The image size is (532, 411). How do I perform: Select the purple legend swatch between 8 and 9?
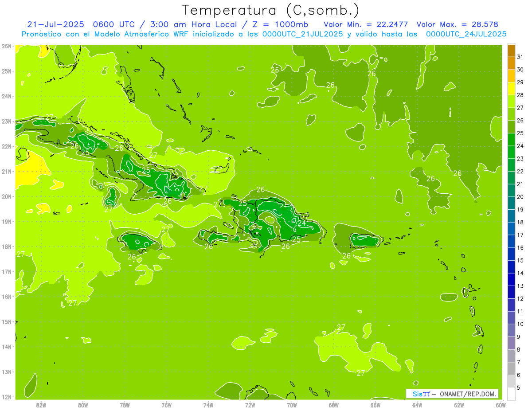(511, 343)
